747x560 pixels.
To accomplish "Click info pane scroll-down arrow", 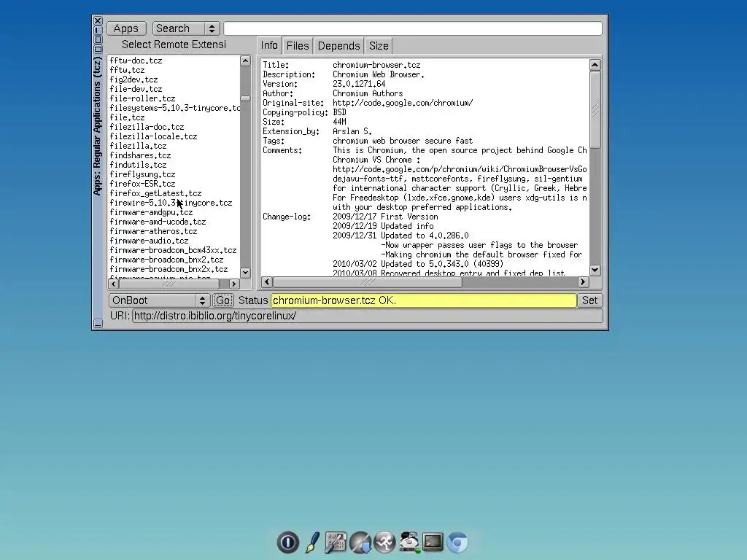I will (595, 271).
